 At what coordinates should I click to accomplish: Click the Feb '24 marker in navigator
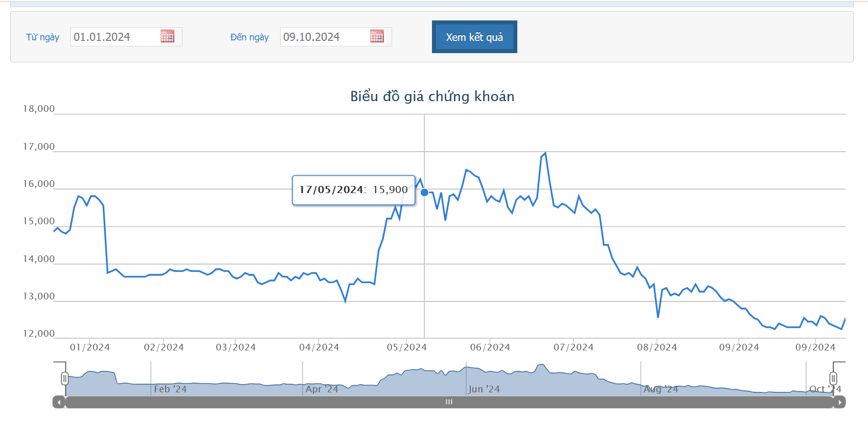point(170,389)
